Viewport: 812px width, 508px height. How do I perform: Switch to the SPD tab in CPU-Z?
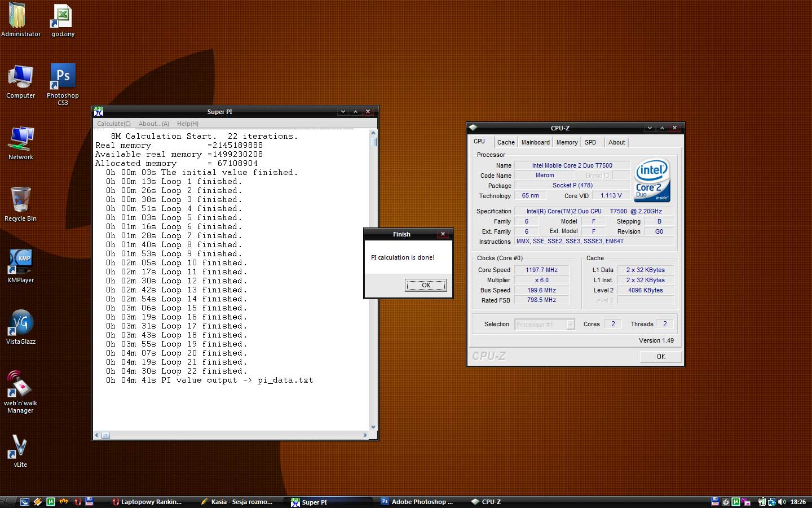point(590,142)
